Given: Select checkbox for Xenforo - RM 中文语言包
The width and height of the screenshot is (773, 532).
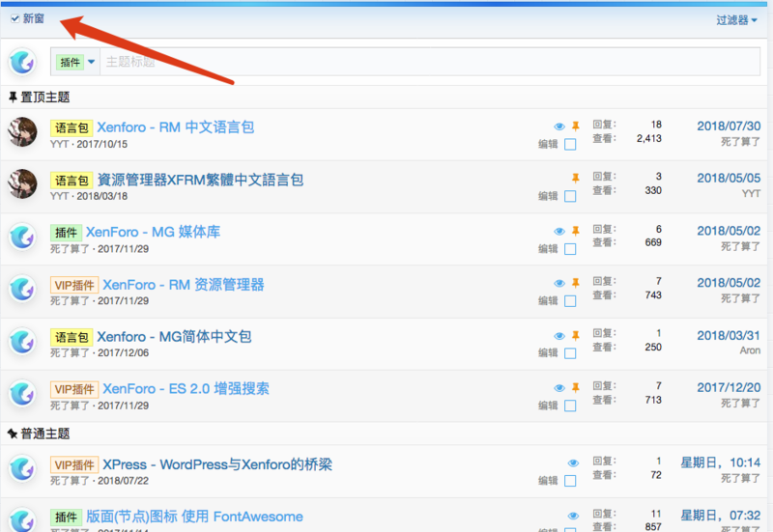Looking at the screenshot, I should [570, 144].
